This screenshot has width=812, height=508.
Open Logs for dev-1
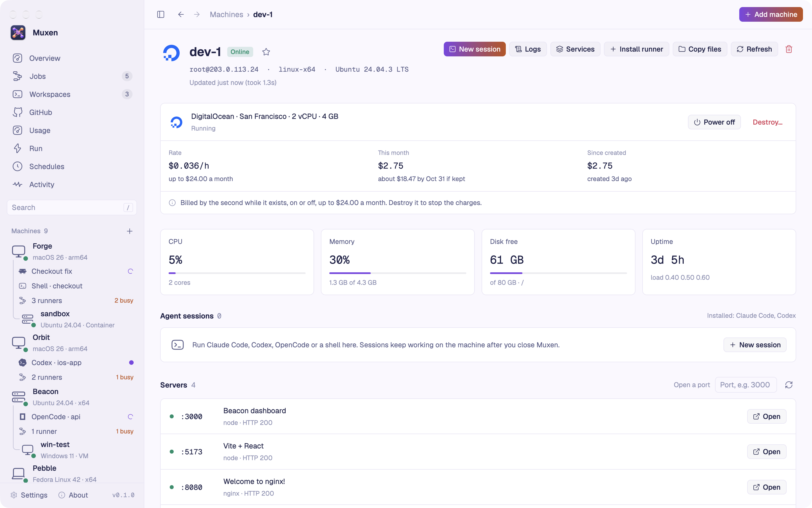[x=528, y=49]
